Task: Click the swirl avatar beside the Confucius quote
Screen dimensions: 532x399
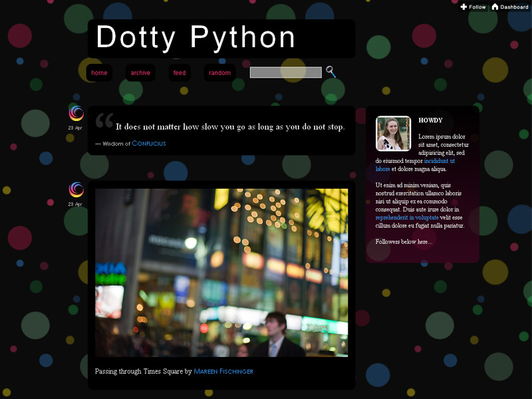Action: 76,113
